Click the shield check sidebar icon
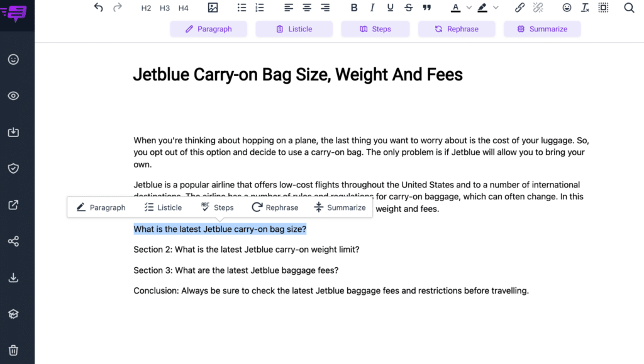 [x=13, y=168]
